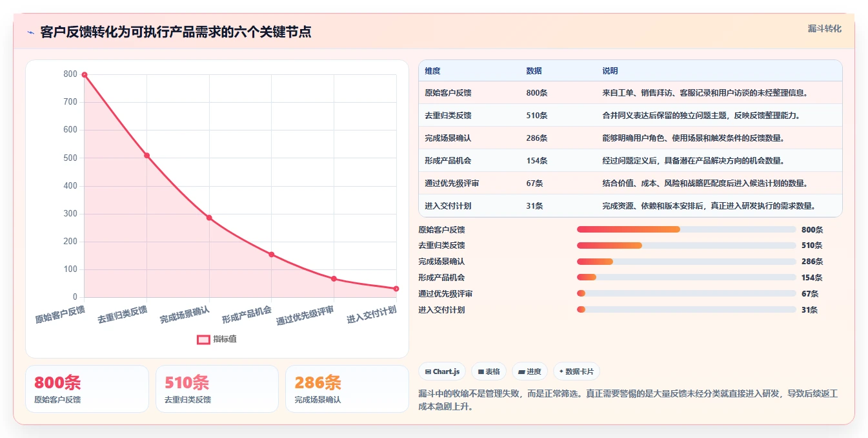
Task: Click the description starting with 来自工单
Action: pos(705,93)
